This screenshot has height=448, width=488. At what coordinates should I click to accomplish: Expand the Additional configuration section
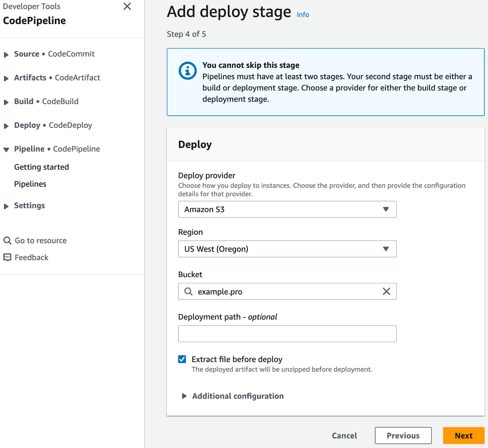(237, 396)
